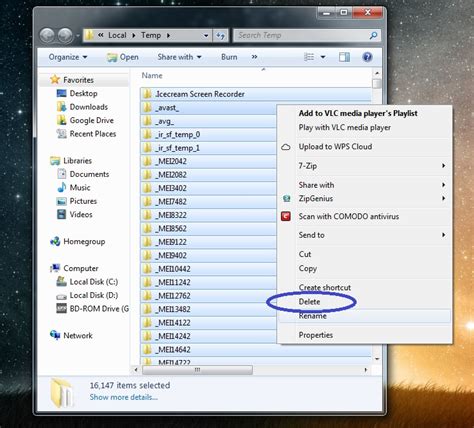Open the Help question mark icon
This screenshot has height=428, width=474.
coord(367,57)
